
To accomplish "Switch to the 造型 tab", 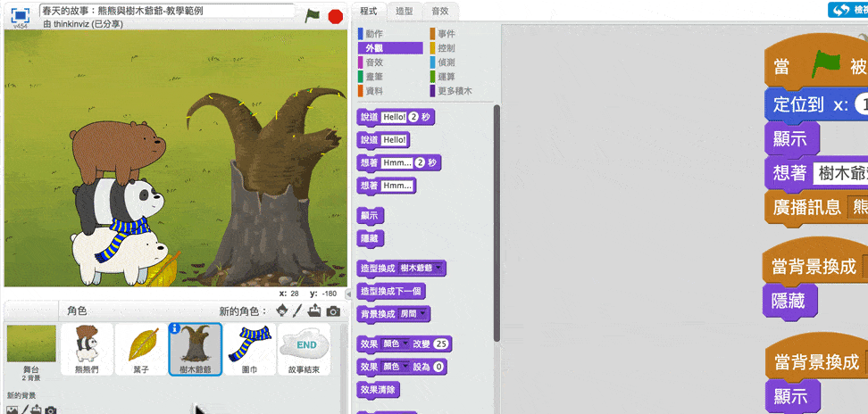I will click(404, 11).
